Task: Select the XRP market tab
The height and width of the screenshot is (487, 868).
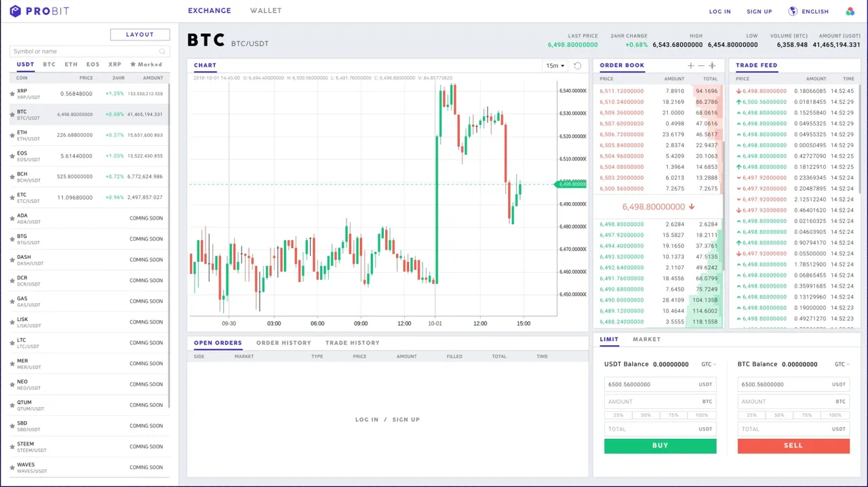Action: click(x=115, y=64)
